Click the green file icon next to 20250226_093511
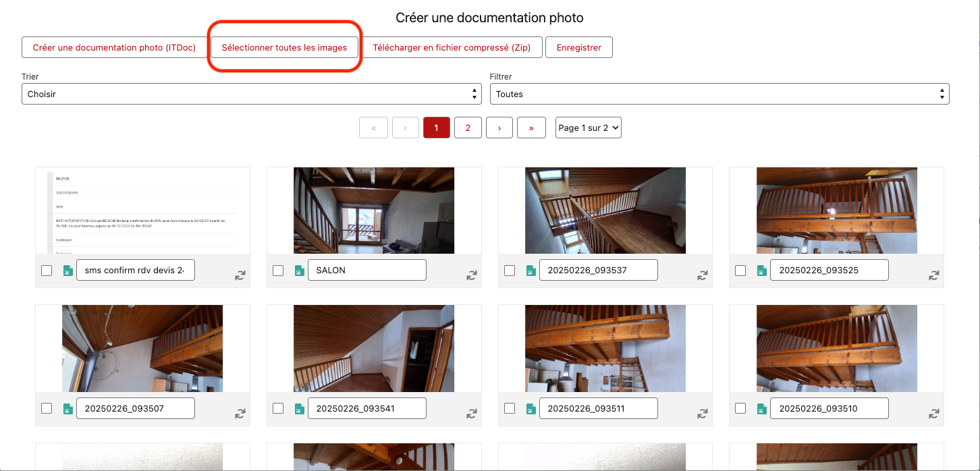This screenshot has width=980, height=471. 530,408
